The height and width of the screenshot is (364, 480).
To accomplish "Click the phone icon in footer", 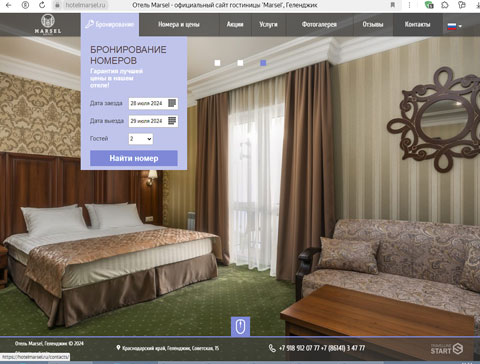I will coord(272,348).
